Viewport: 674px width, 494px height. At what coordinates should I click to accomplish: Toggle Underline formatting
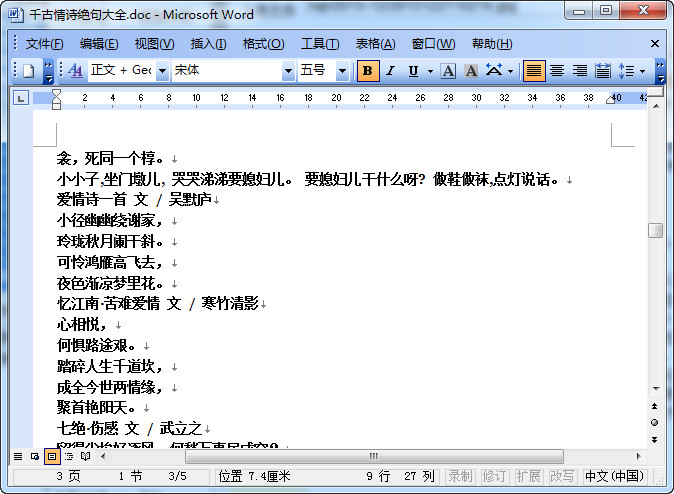[413, 71]
